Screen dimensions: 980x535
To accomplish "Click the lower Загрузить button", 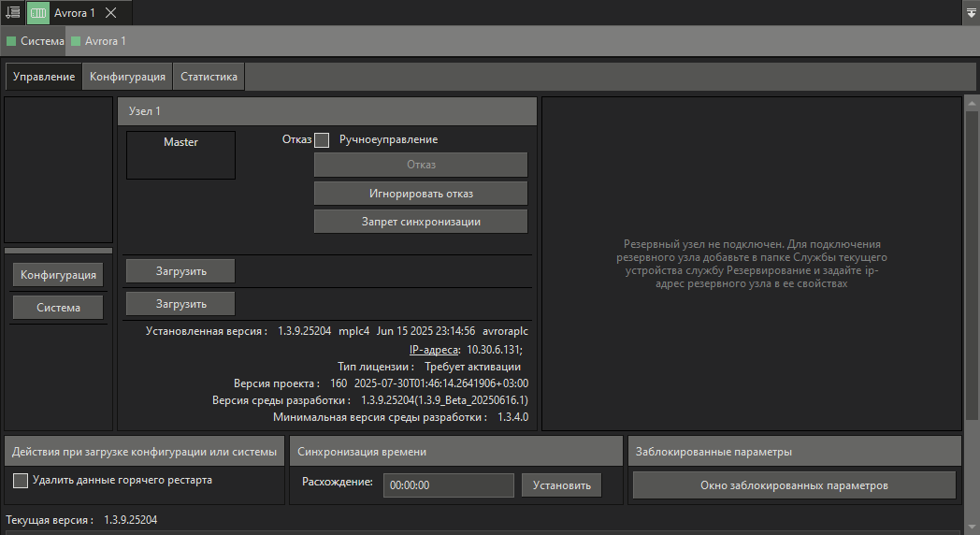I will point(180,304).
